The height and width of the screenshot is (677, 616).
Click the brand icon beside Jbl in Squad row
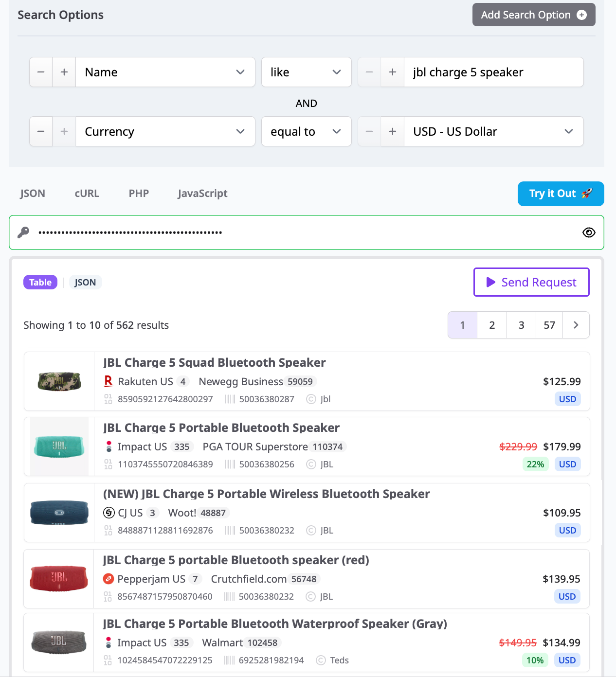point(311,399)
